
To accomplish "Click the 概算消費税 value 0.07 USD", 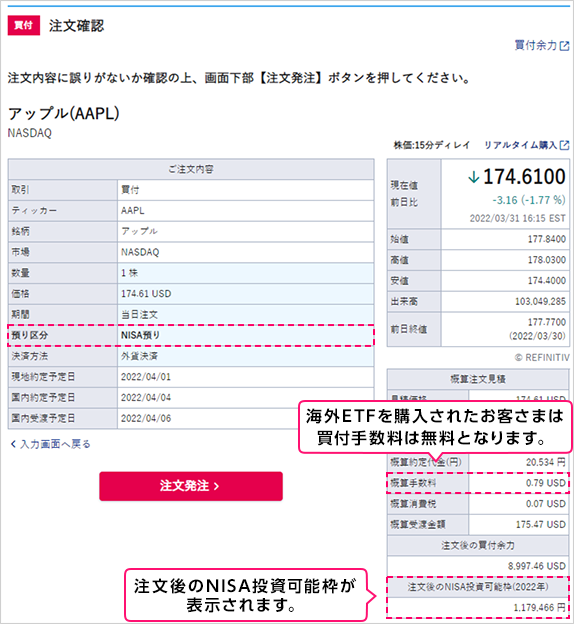I will coord(546,503).
